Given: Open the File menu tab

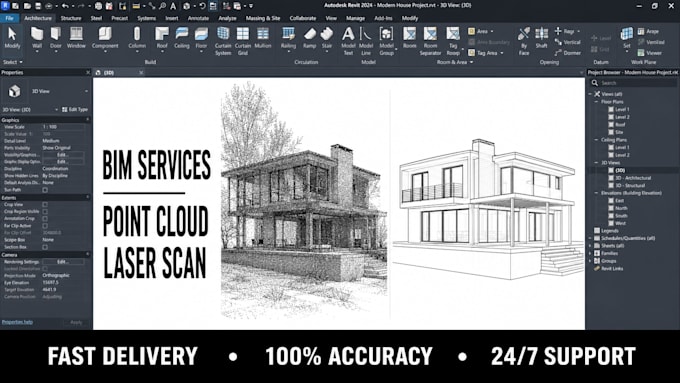Looking at the screenshot, I should (x=9, y=18).
